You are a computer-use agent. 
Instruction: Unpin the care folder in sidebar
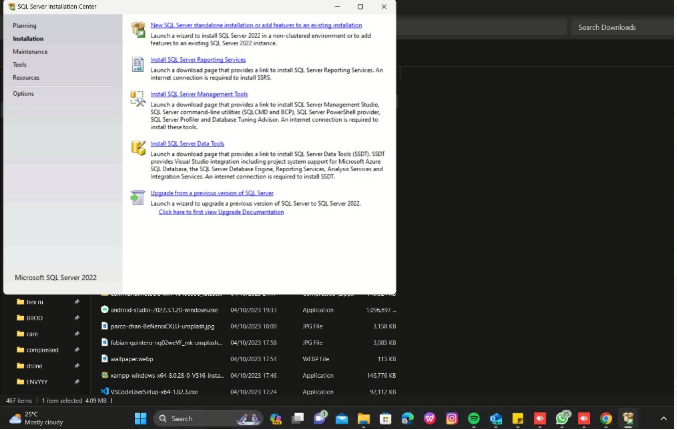77,334
